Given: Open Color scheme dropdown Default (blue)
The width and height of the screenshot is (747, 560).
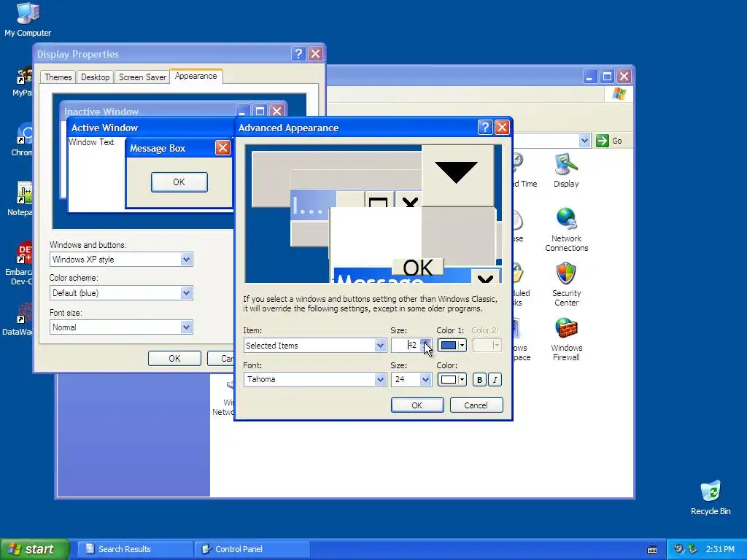Looking at the screenshot, I should 121,293.
